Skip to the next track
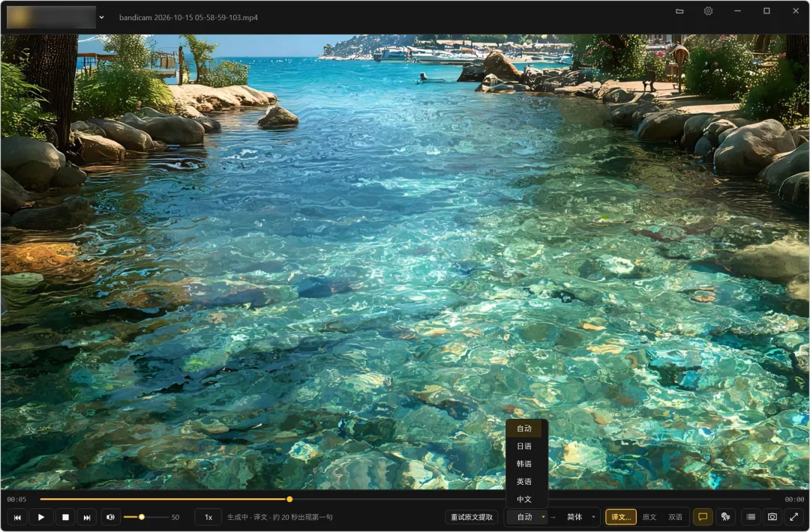Image resolution: width=810 pixels, height=532 pixels. point(87,517)
